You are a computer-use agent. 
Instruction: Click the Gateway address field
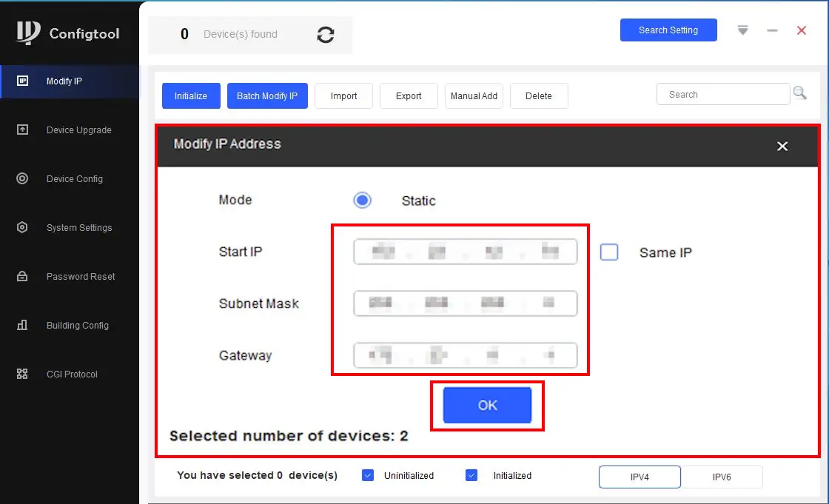click(465, 356)
